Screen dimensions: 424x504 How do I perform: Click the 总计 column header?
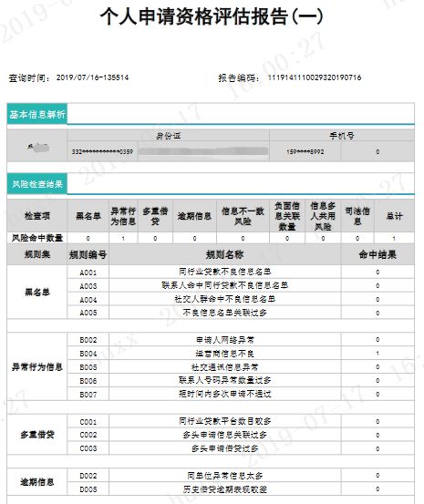coord(394,216)
